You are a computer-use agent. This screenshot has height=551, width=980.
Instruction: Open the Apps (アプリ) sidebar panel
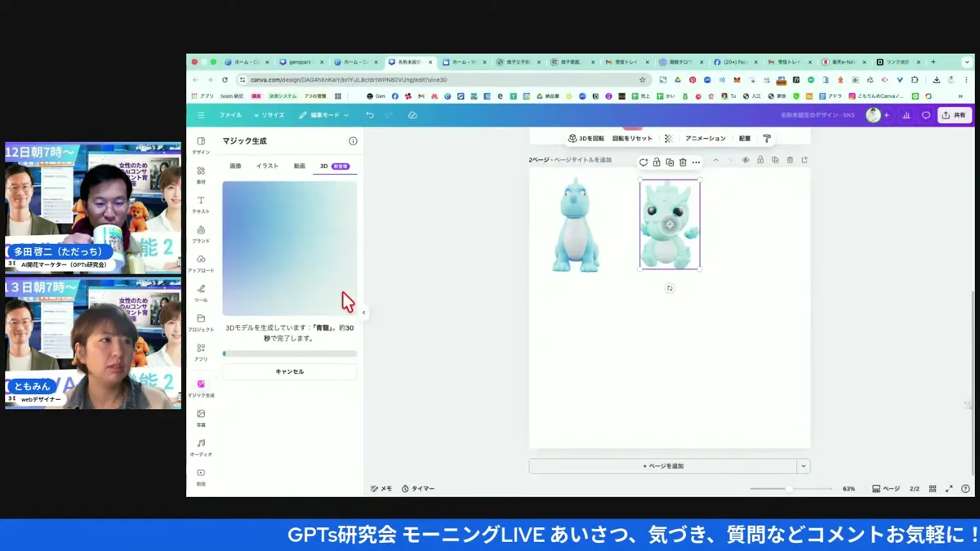[x=201, y=352]
